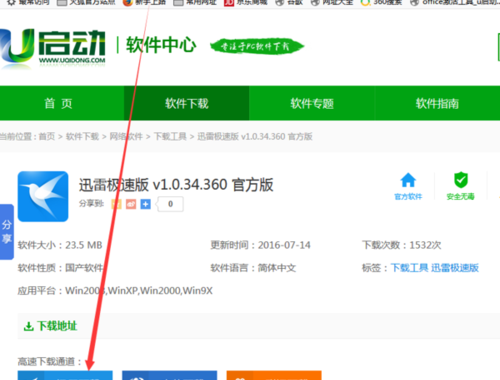Share via the red Weibo icon
This screenshot has width=500, height=380.
point(131,204)
